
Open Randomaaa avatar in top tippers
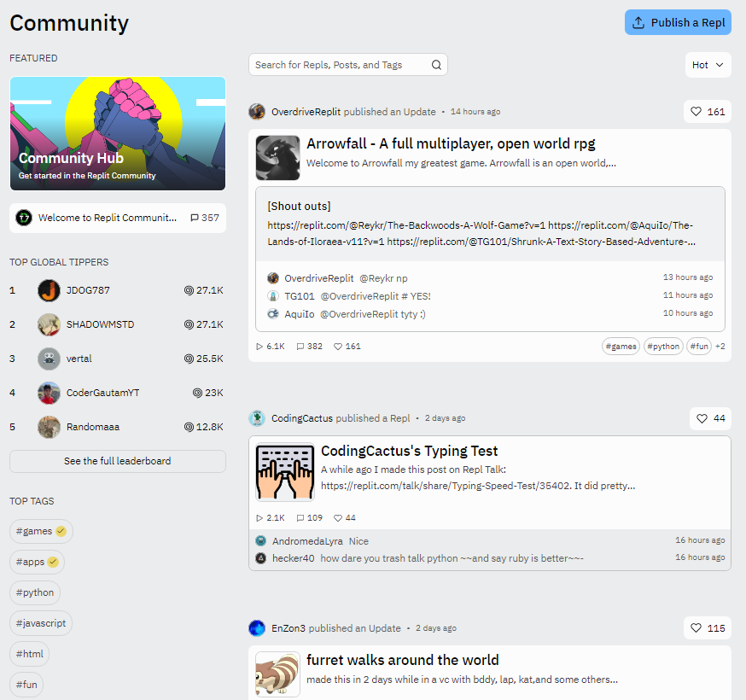pos(49,428)
